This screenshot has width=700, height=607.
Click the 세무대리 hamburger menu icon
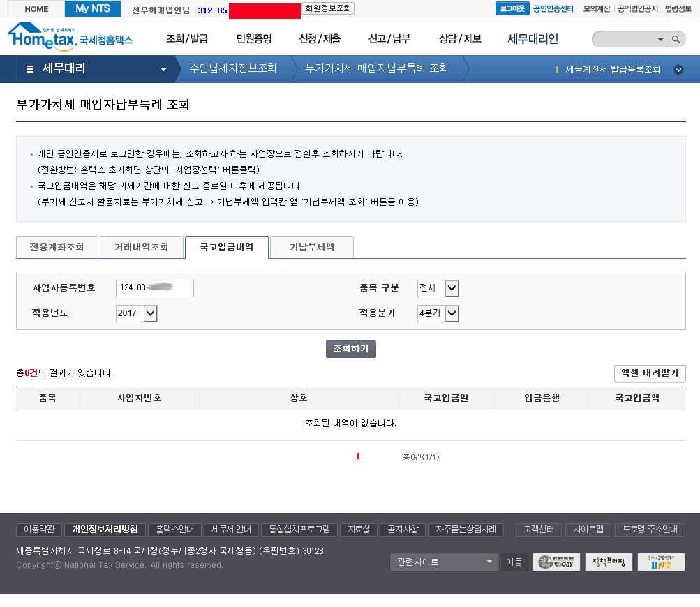coord(30,69)
